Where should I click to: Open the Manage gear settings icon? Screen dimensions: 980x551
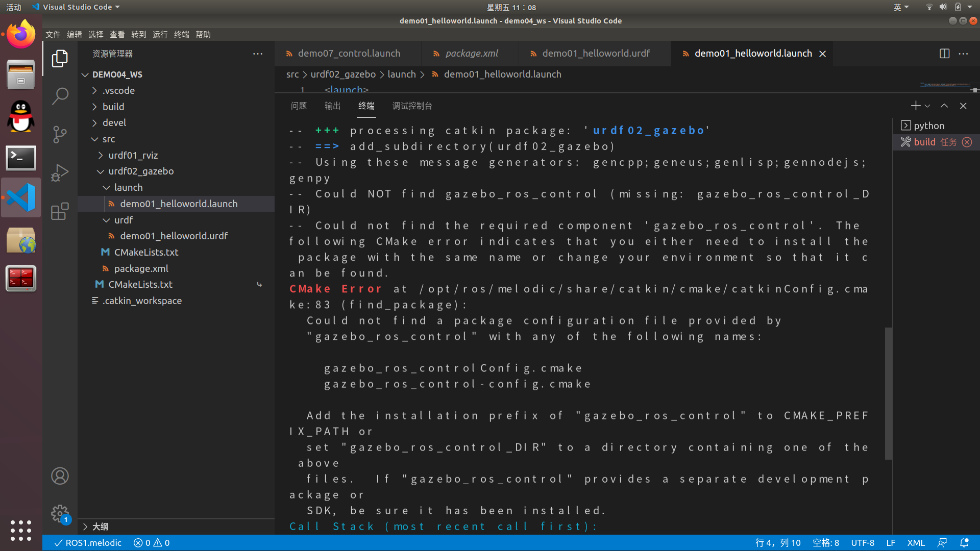click(60, 513)
